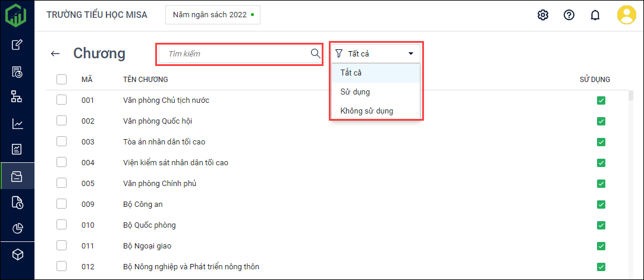Click the user profile avatar
This screenshot has width=644, height=280.
tap(626, 15)
